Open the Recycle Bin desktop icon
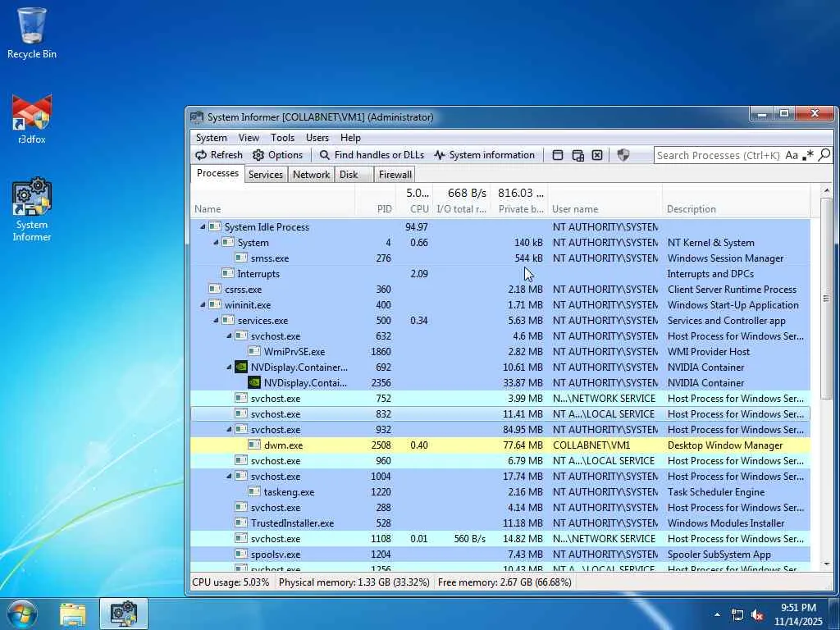Screen dimensions: 840x630 [32, 33]
